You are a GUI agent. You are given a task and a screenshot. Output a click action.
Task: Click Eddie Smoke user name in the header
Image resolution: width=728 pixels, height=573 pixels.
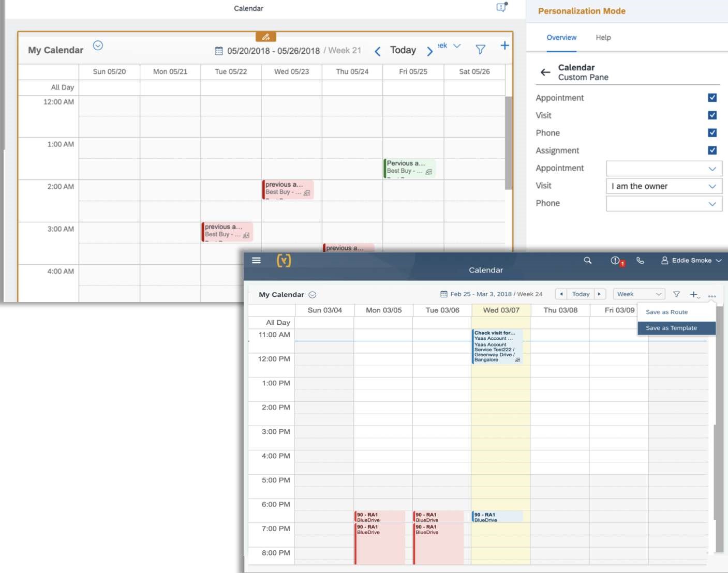[x=691, y=260]
